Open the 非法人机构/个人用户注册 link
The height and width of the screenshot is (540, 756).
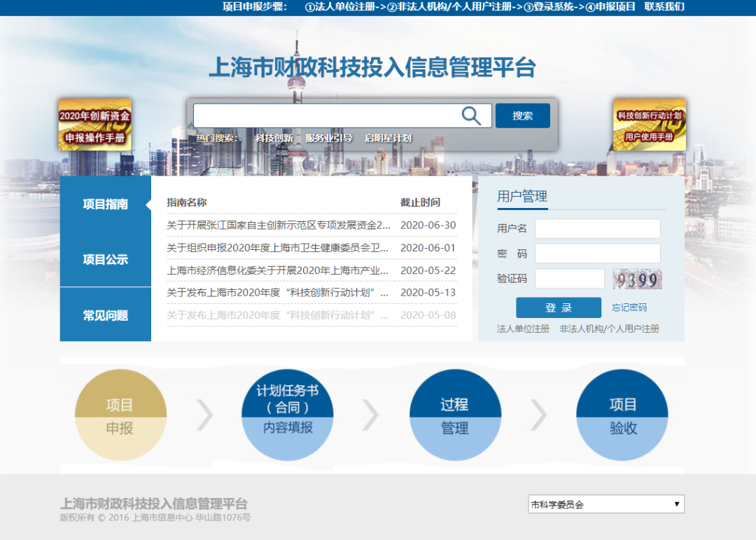pyautogui.click(x=610, y=329)
